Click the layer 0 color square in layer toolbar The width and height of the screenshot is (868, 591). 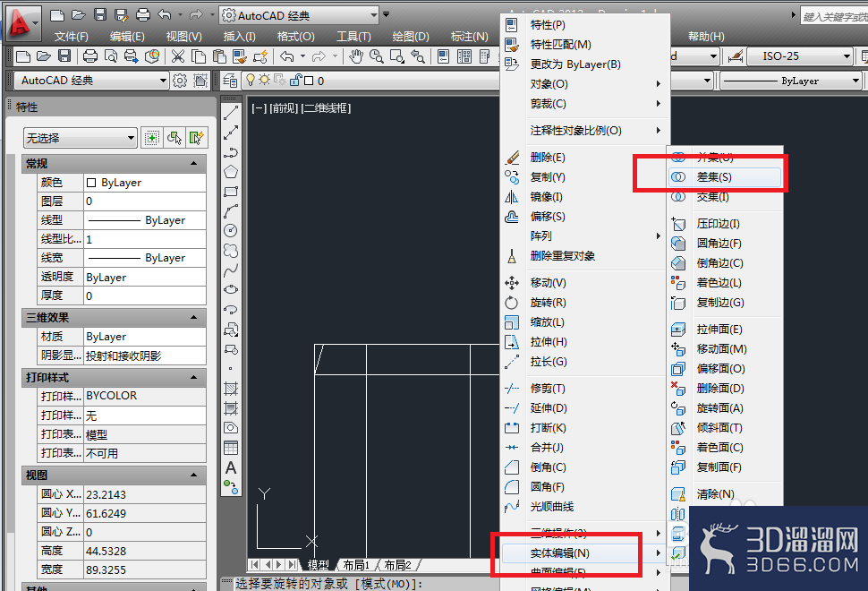point(309,81)
